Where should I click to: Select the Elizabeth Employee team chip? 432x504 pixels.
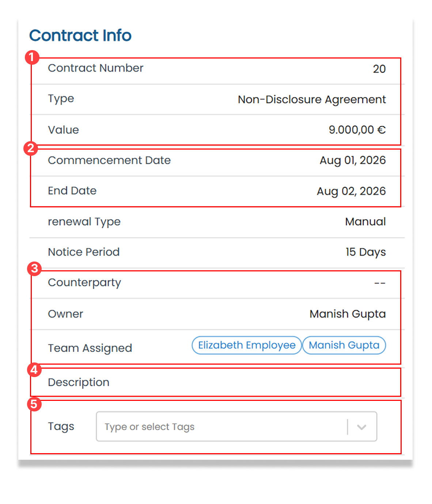(247, 345)
